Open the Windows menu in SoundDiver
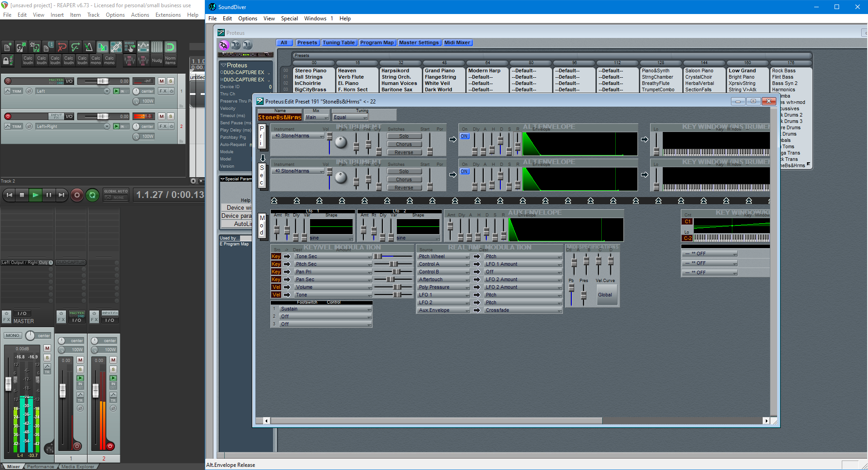Image resolution: width=868 pixels, height=470 pixels. coord(315,19)
